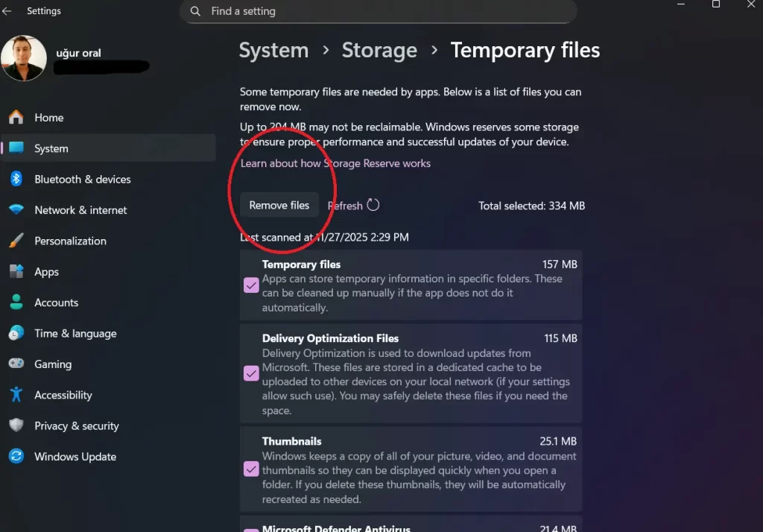Click the Refresh icon to rescan files
The image size is (763, 532).
click(x=372, y=205)
